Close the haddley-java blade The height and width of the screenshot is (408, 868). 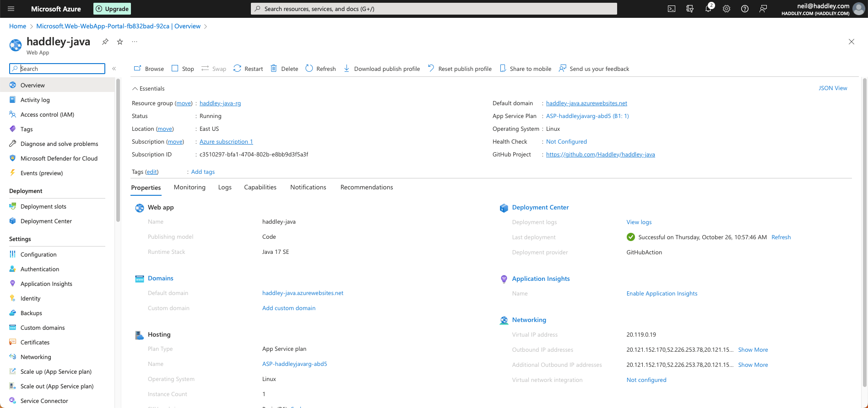coord(852,42)
